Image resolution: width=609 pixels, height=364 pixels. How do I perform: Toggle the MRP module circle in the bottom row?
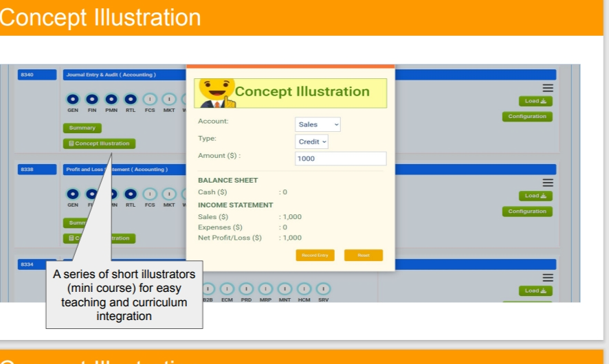pos(265,289)
